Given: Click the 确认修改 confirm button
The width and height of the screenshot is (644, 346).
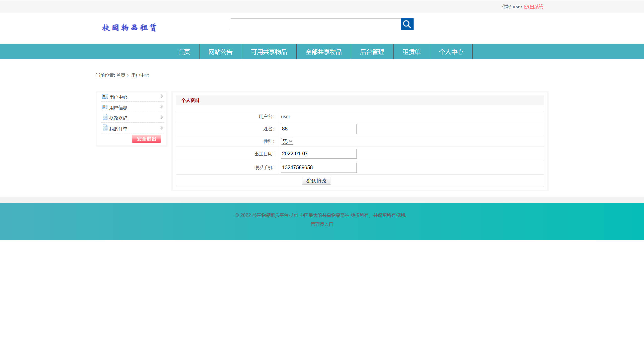Looking at the screenshot, I should click(x=316, y=181).
